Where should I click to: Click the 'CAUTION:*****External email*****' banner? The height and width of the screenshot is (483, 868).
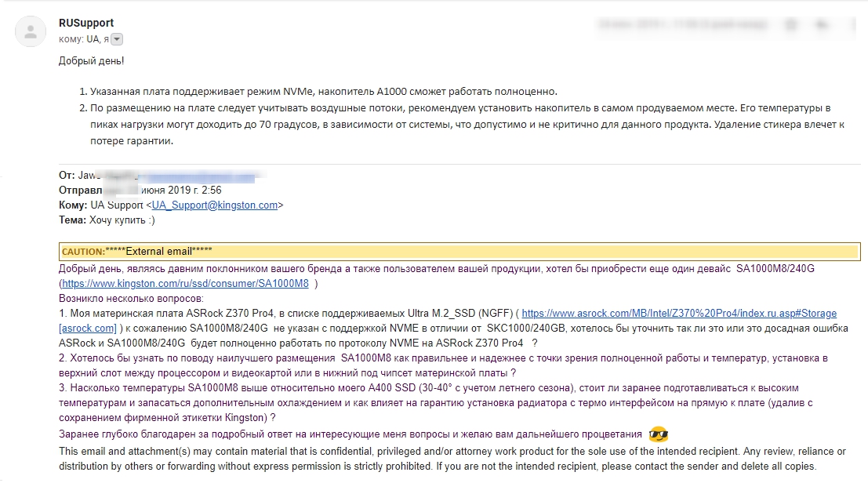(x=459, y=252)
